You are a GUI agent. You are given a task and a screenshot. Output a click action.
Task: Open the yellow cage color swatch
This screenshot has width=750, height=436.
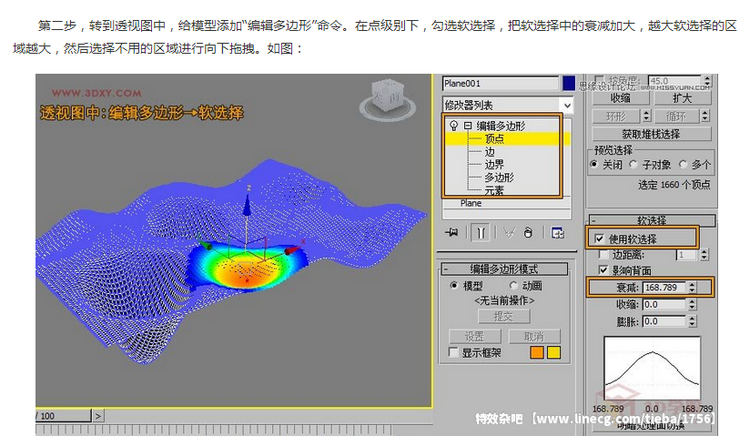pos(554,353)
